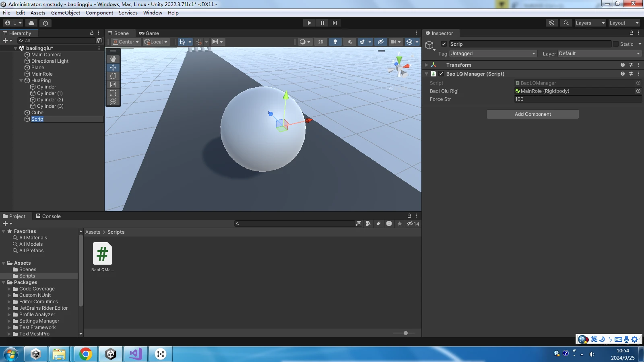Screen dimensions: 644x362
Task: Open the Layer dropdown showing Default
Action: click(599, 53)
